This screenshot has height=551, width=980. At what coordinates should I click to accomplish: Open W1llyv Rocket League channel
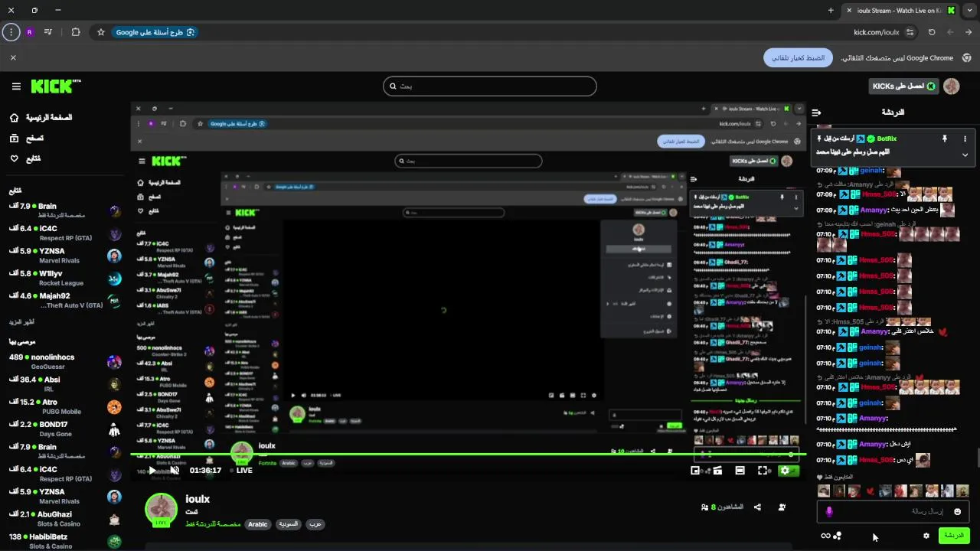(66, 278)
